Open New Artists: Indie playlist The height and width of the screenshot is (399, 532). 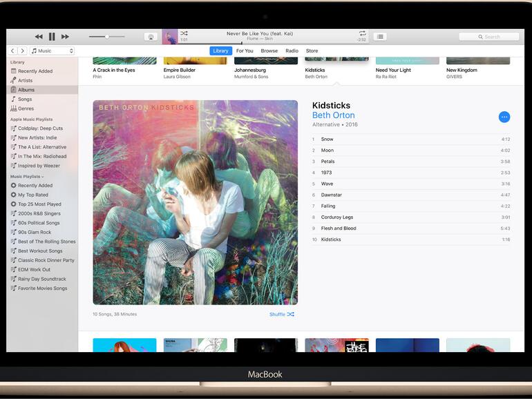(42, 137)
